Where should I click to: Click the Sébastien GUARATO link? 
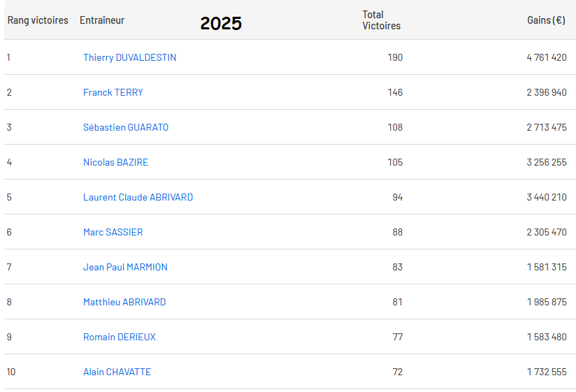pyautogui.click(x=126, y=127)
